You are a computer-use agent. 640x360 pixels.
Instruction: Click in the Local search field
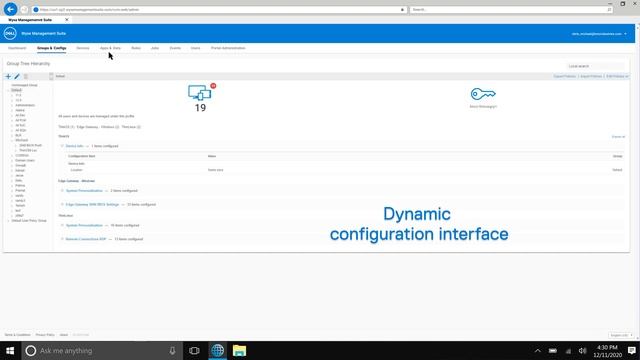pyautogui.click(x=596, y=66)
